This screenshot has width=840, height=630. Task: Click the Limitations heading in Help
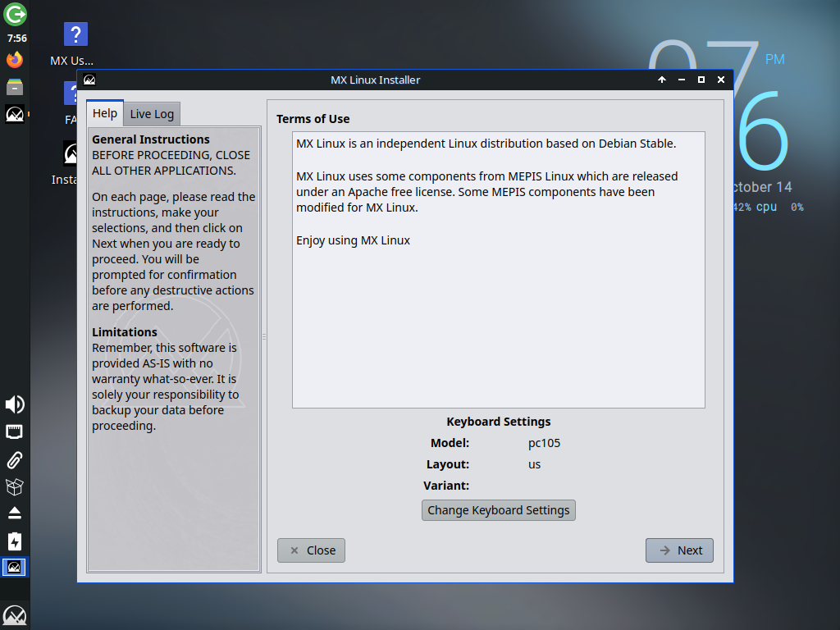click(125, 332)
